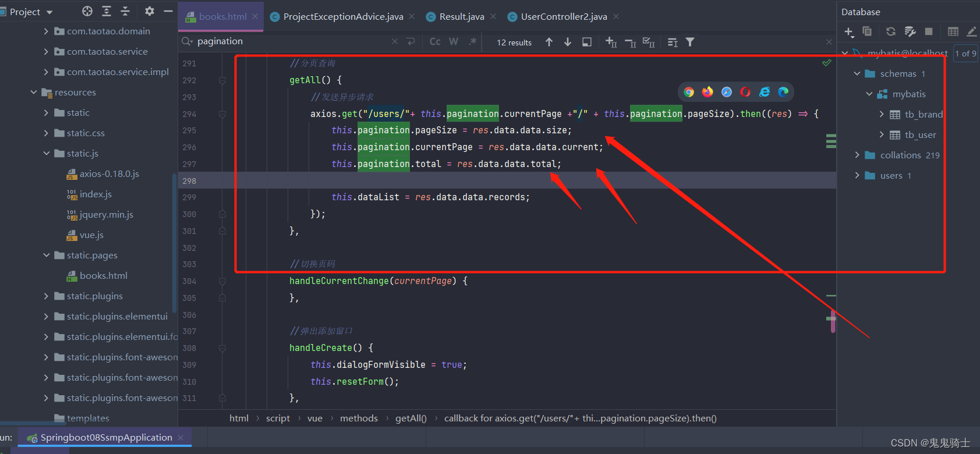The height and width of the screenshot is (454, 980).
Task: Refresh the Database panel
Action: click(890, 31)
